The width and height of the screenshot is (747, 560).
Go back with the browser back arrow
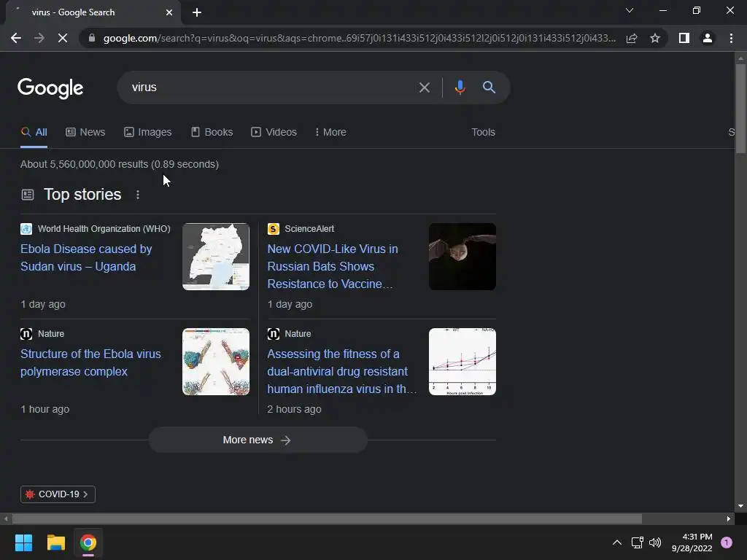16,38
